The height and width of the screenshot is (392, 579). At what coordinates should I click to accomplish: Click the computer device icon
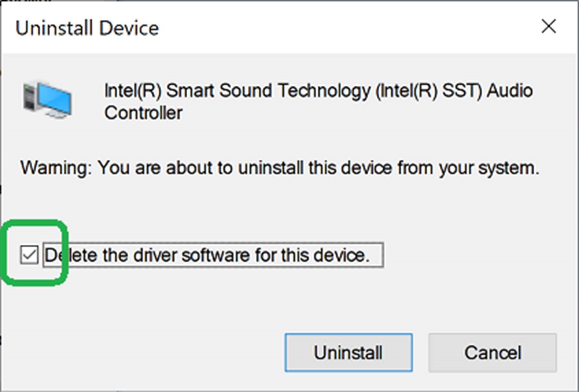(47, 99)
